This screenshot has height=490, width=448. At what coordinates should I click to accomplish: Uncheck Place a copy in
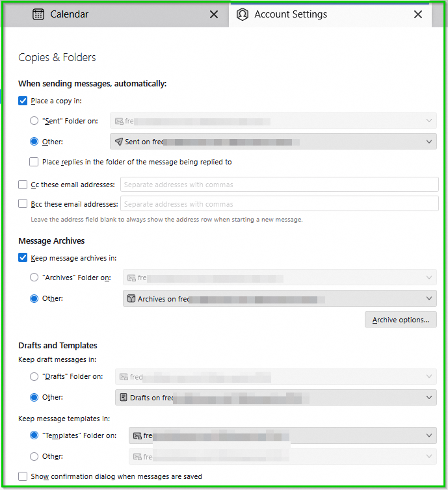[23, 101]
